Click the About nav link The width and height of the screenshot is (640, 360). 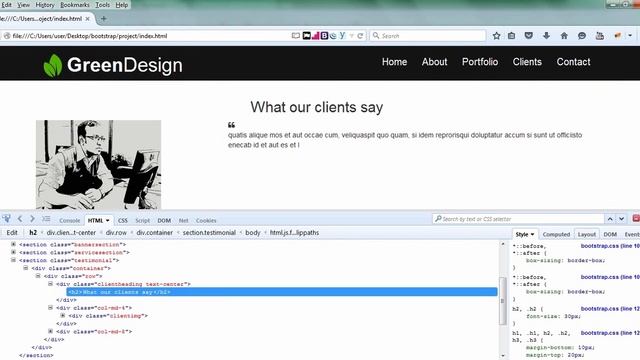coord(434,62)
